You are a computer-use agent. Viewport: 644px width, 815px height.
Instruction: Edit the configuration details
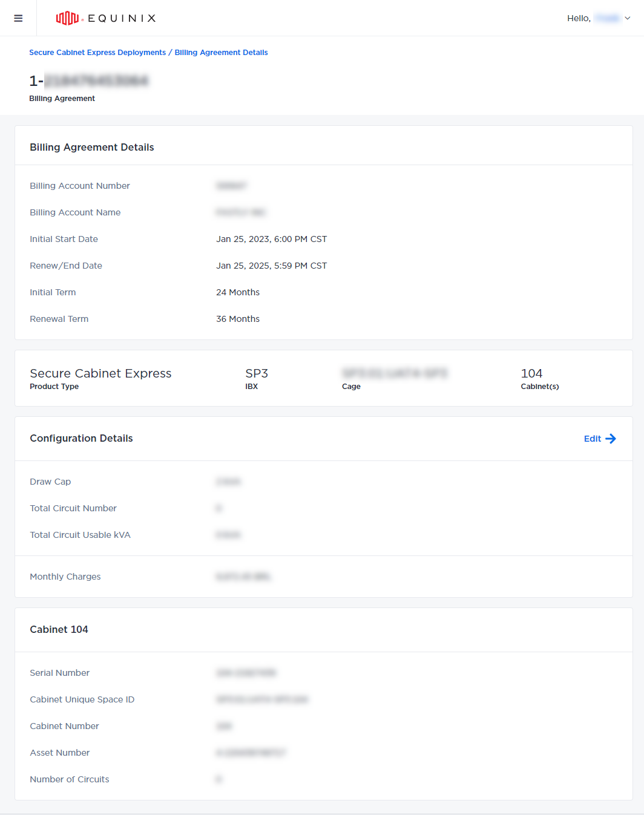[600, 439]
